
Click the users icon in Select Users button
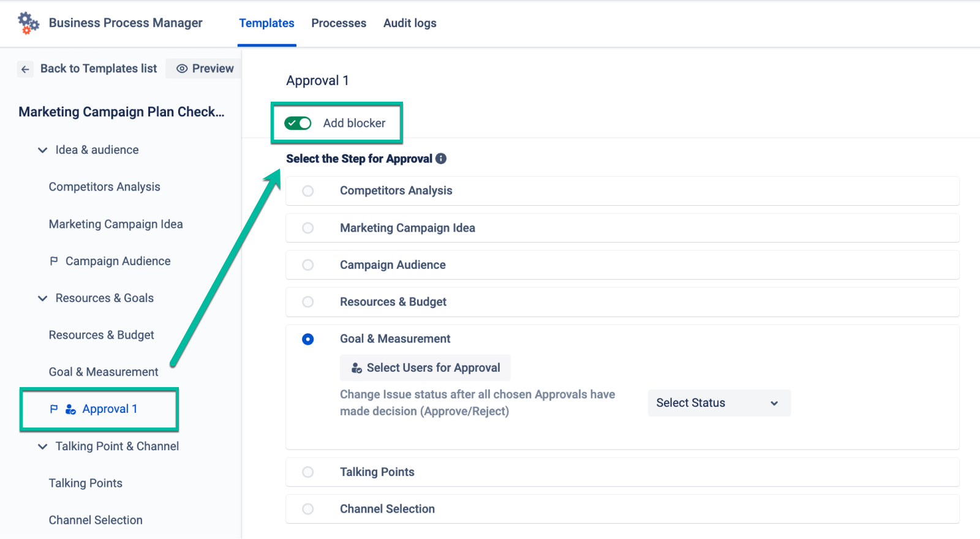point(356,368)
